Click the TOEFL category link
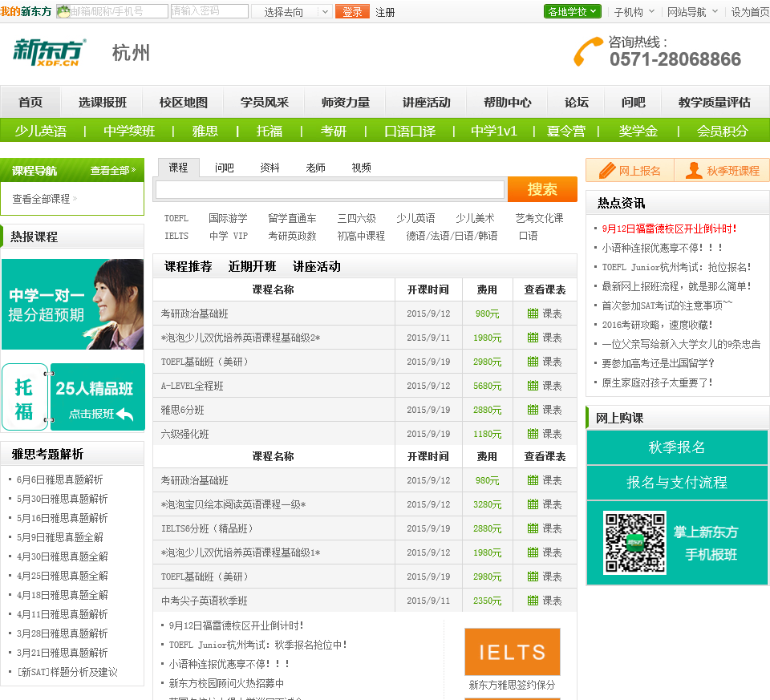This screenshot has width=770, height=700. coord(176,218)
